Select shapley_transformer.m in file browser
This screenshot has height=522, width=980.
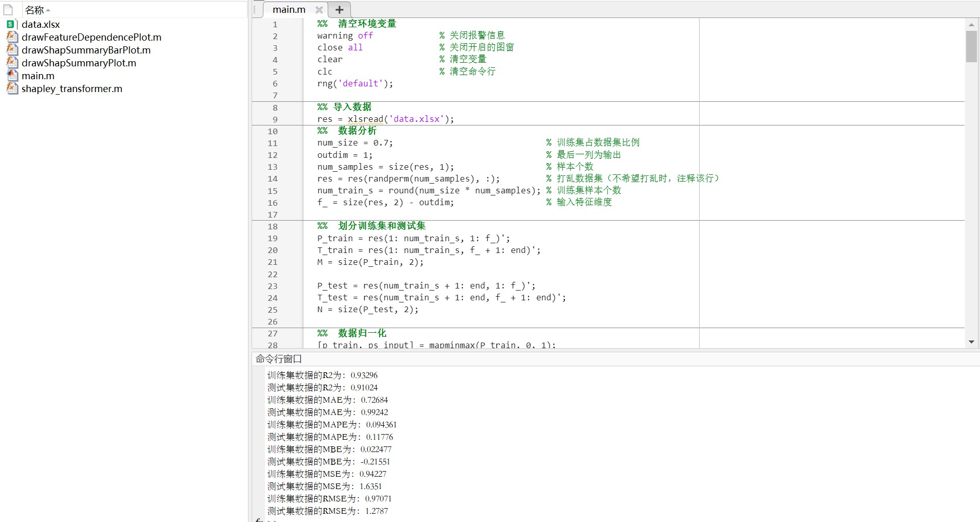tap(72, 88)
